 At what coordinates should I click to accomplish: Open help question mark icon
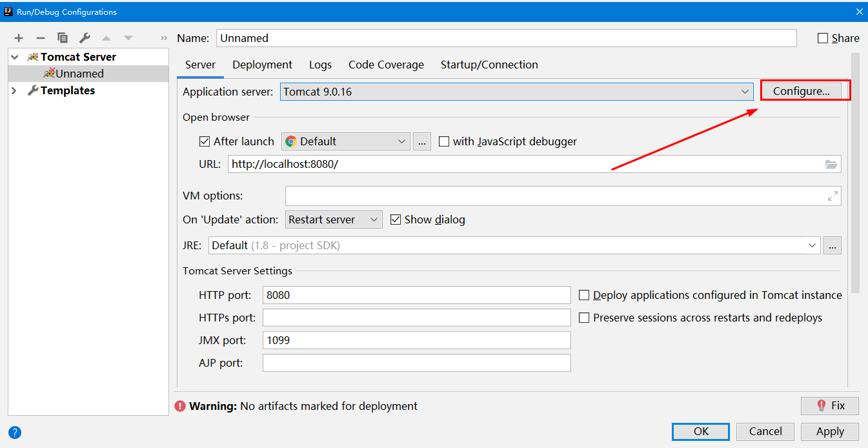tap(15, 433)
